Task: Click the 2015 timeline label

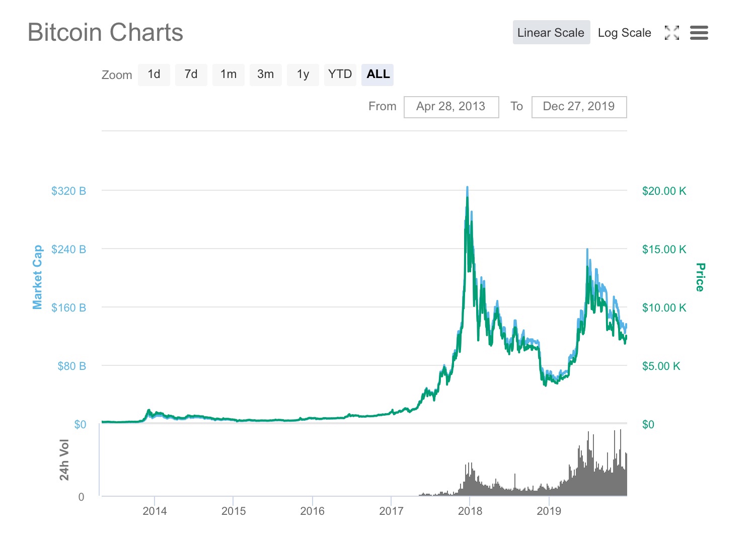Action: 234,511
